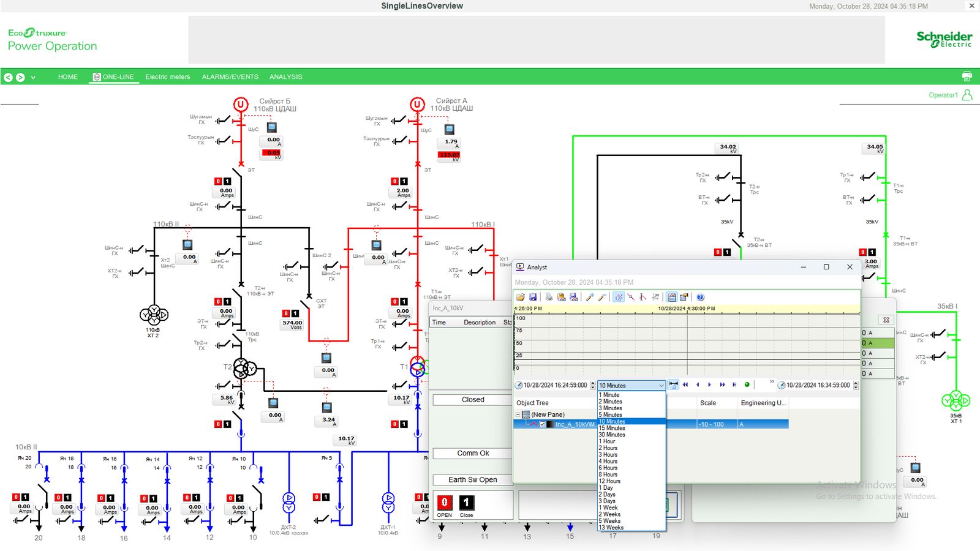Click the Operator1 user profile icon
The image size is (980, 551).
point(967,95)
